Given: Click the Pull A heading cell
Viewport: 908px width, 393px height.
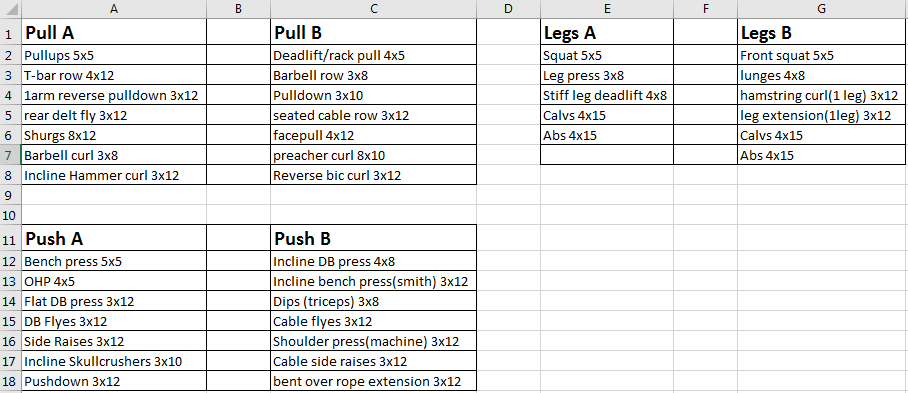Looking at the screenshot, I should pos(114,32).
